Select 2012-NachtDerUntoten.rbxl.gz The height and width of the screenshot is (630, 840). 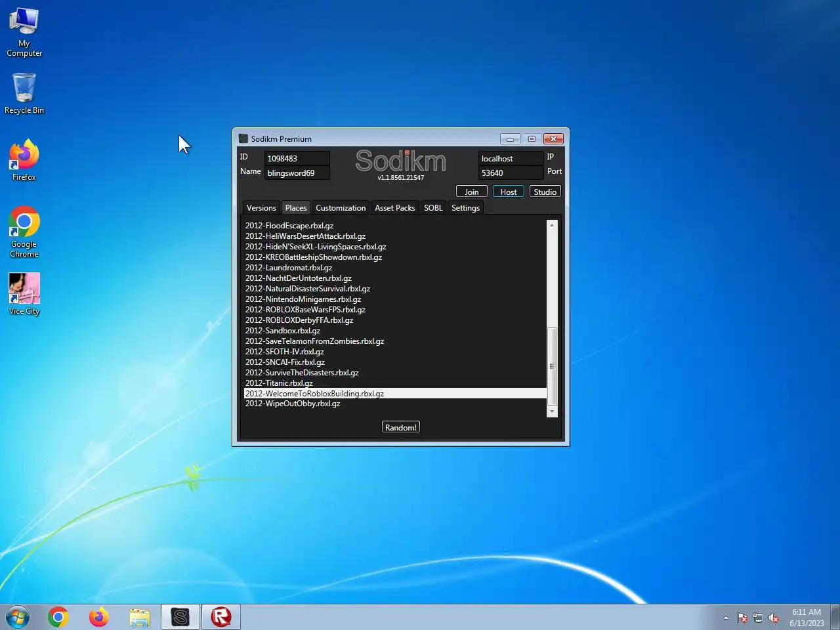[395, 278]
